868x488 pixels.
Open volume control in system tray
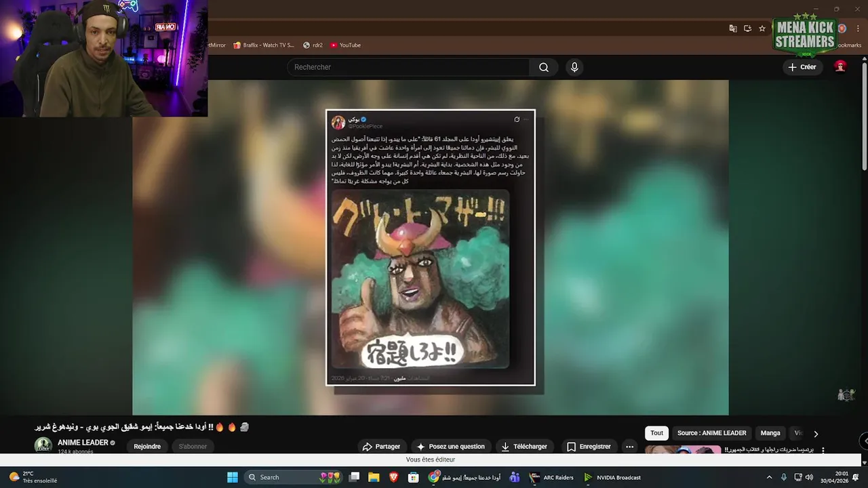[x=809, y=477]
